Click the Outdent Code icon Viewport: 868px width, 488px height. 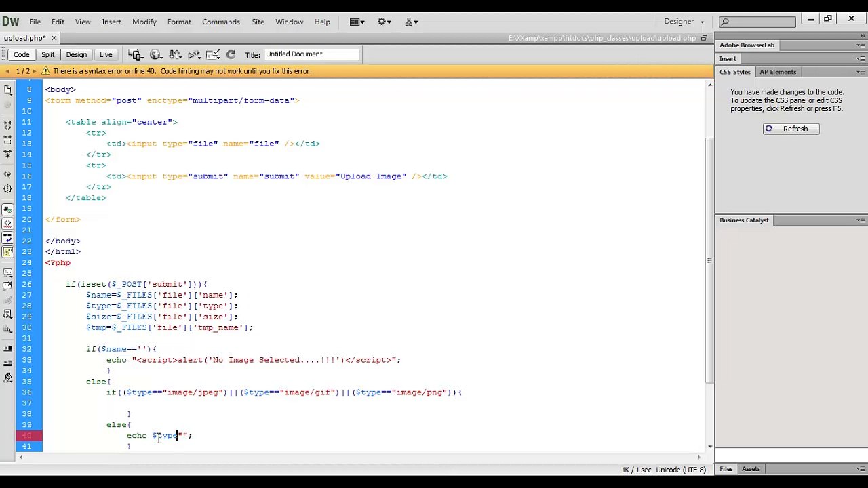8,363
